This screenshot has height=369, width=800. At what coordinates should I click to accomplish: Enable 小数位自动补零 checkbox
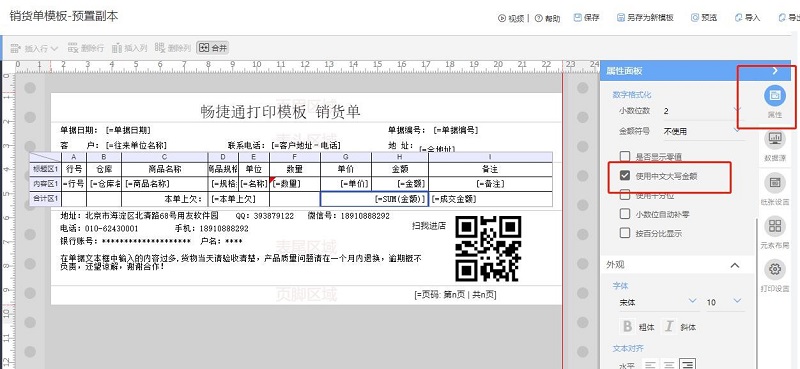(624, 214)
